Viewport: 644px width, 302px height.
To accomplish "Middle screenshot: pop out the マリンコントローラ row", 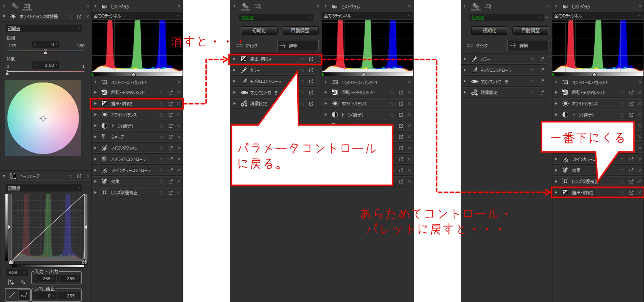I will (x=311, y=93).
